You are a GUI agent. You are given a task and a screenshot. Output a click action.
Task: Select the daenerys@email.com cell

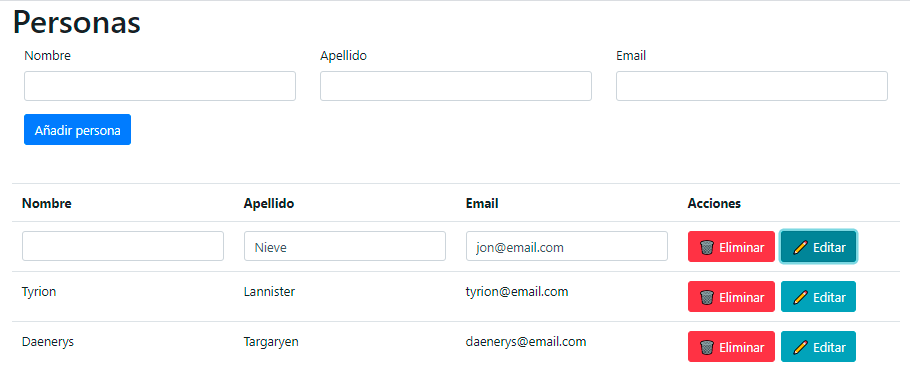(x=526, y=341)
